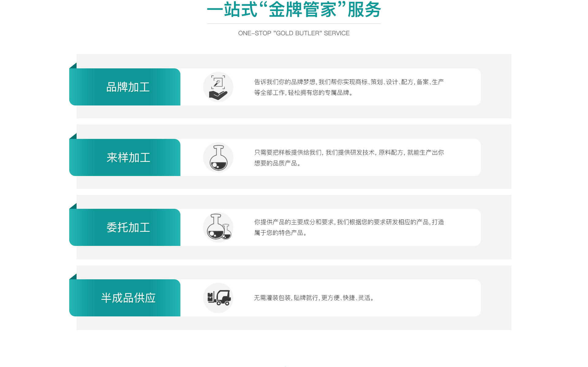Click the forklift supply icon

point(218,298)
